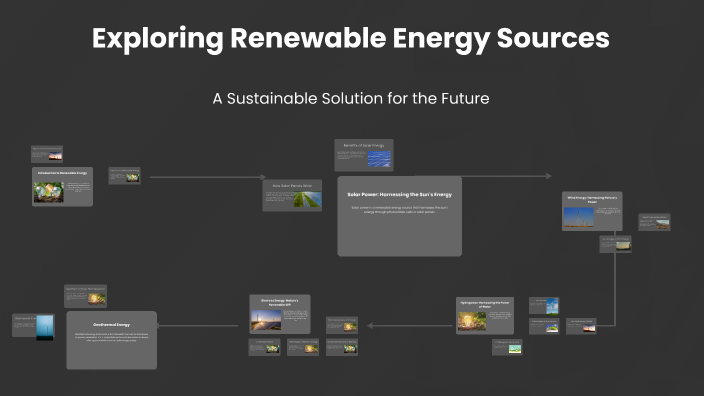The image size is (704, 396).
Task: Open the small slide right of the Biomass Energy slide
Action: (342, 325)
